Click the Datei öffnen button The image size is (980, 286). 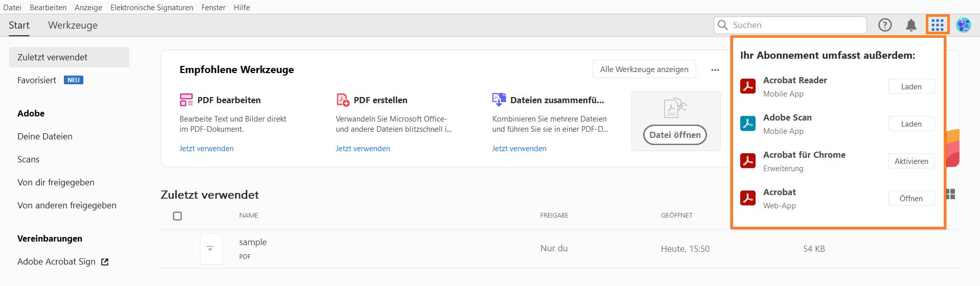click(675, 135)
